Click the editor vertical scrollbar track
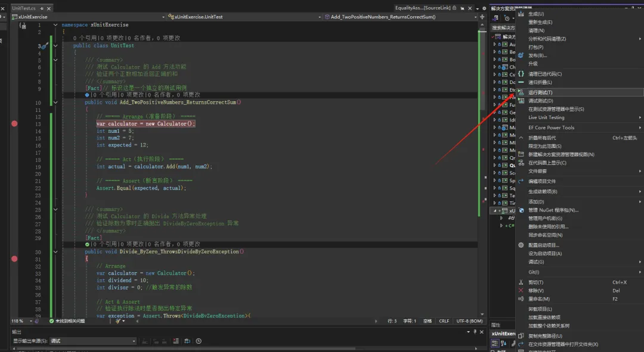This screenshot has height=352, width=644. click(x=482, y=205)
